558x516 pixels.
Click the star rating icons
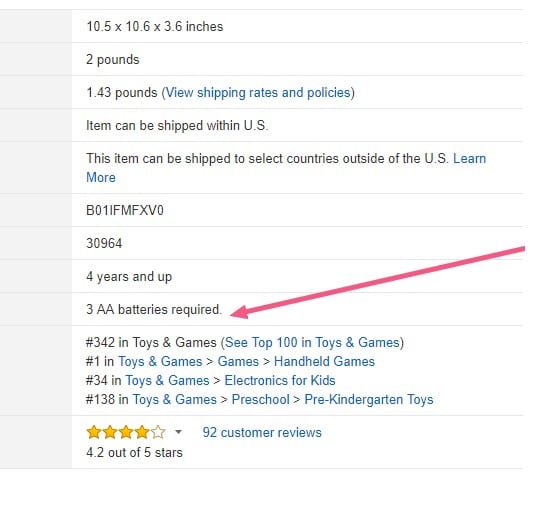pos(126,432)
